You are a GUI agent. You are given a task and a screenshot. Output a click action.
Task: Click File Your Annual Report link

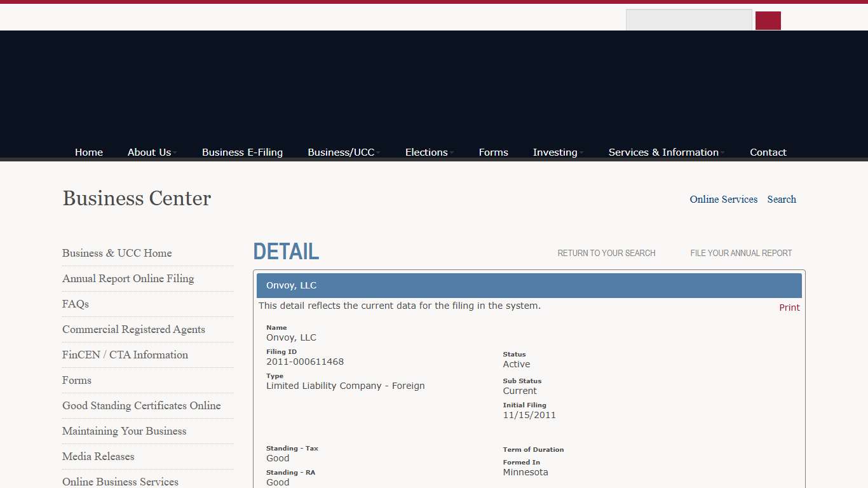(741, 253)
